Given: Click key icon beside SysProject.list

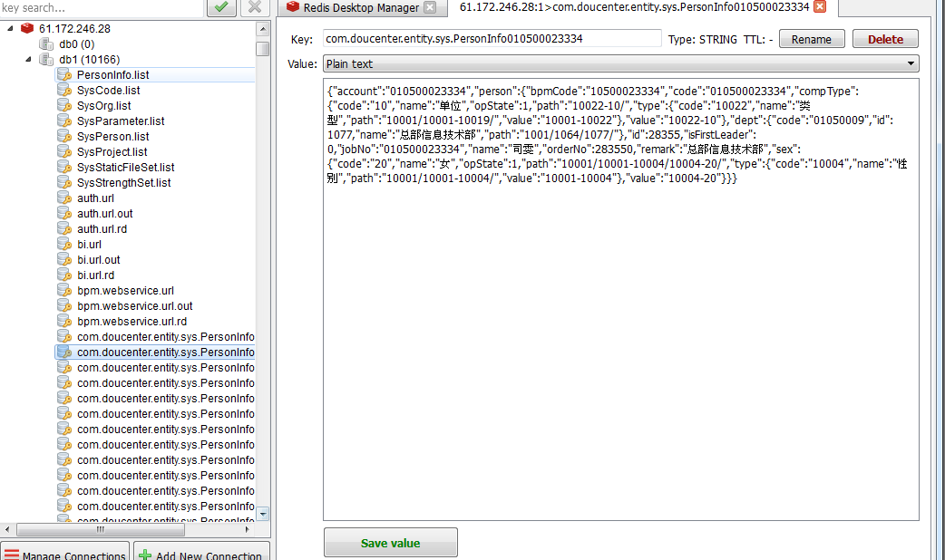Looking at the screenshot, I should (x=64, y=151).
